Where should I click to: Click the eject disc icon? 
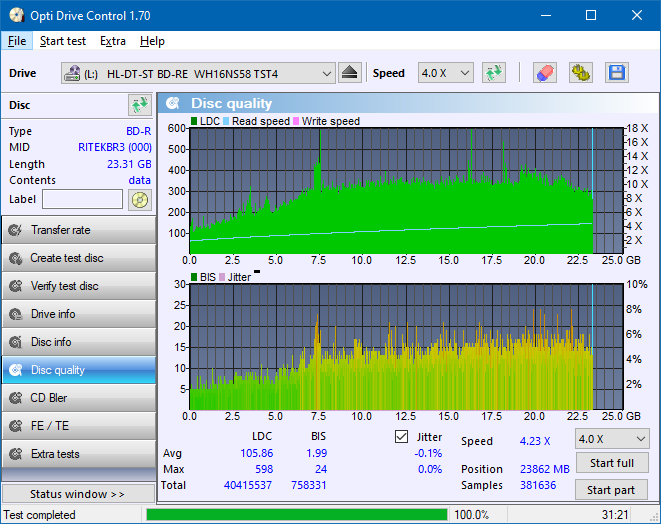click(349, 73)
